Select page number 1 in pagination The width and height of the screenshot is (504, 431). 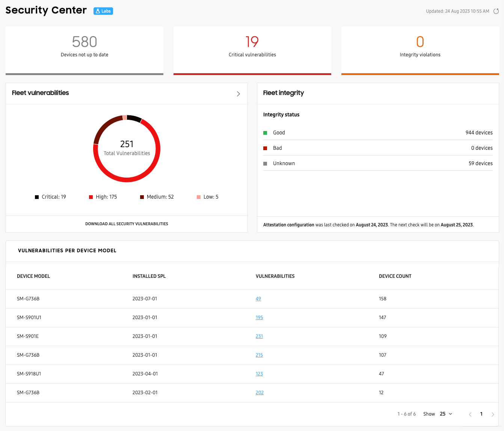[x=481, y=414]
